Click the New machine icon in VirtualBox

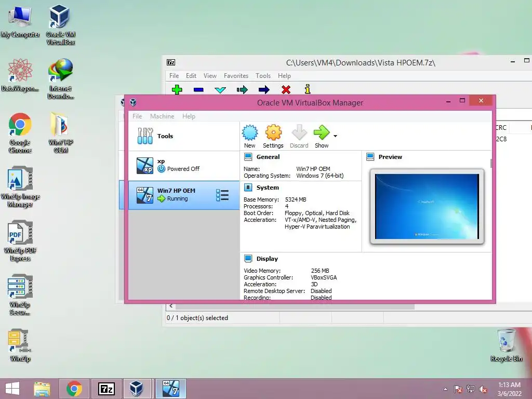point(250,132)
